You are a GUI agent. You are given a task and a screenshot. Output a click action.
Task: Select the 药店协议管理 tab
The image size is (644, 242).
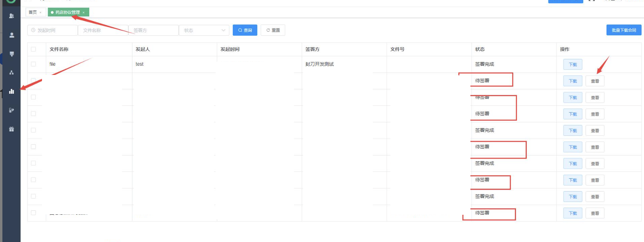(67, 12)
